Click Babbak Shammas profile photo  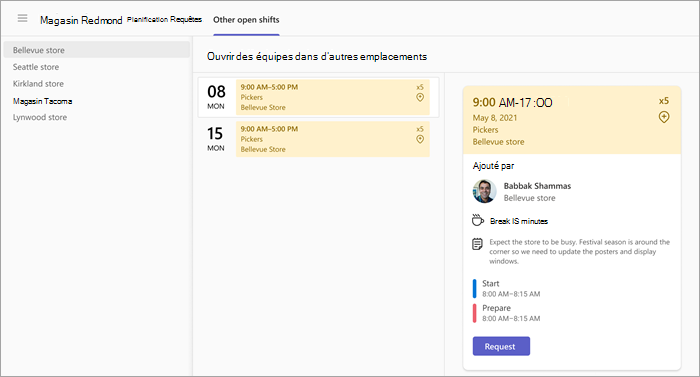pos(485,191)
